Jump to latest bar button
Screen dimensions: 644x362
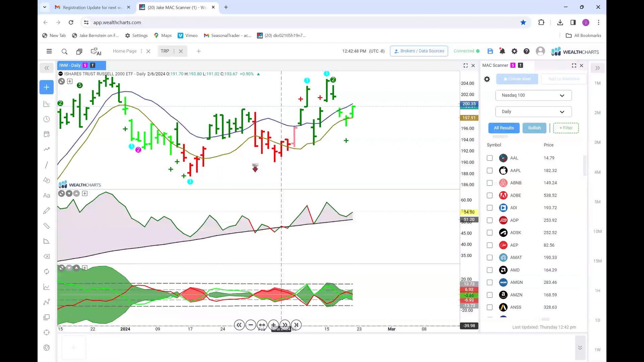296,325
